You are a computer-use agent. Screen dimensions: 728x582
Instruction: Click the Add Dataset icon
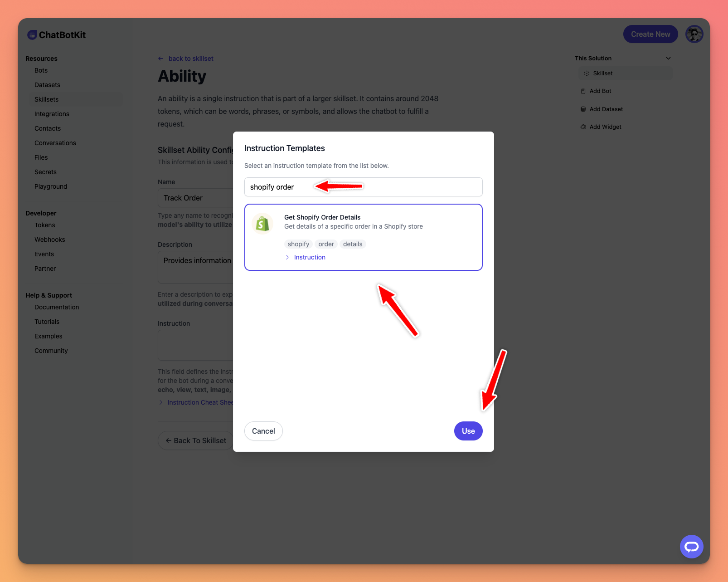point(583,109)
